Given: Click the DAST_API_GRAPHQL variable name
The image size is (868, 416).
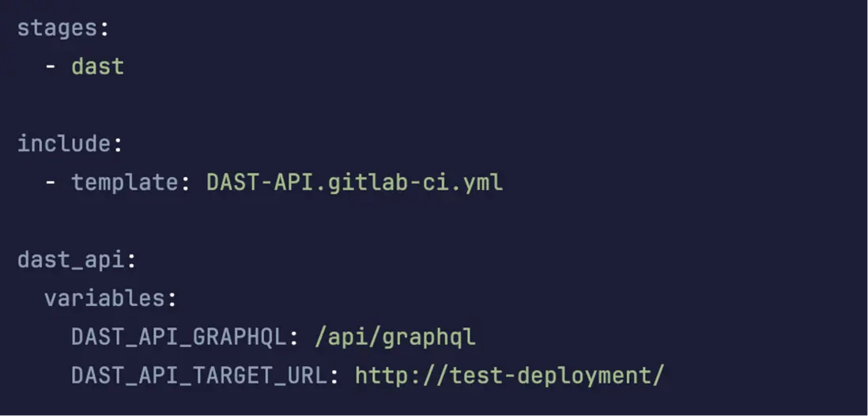Looking at the screenshot, I should [178, 337].
